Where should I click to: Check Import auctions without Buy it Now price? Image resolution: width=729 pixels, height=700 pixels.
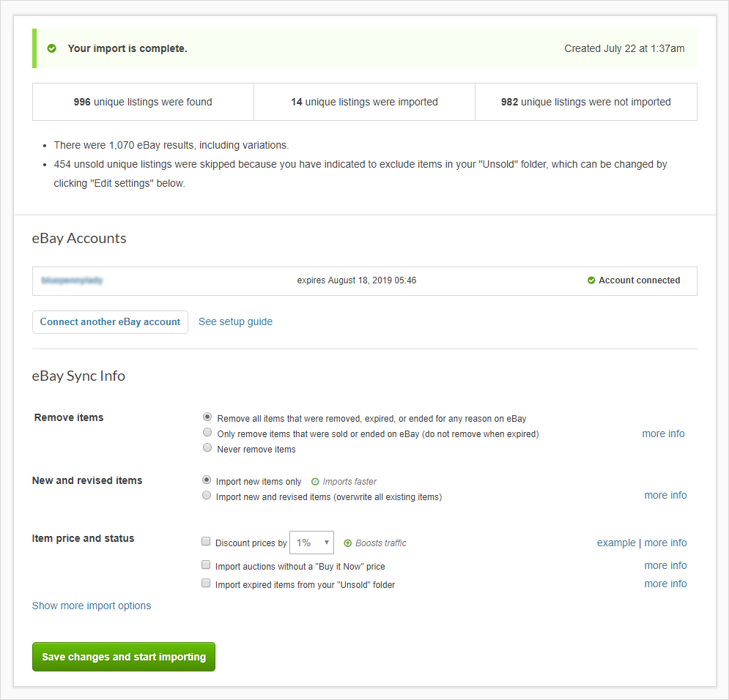point(205,565)
